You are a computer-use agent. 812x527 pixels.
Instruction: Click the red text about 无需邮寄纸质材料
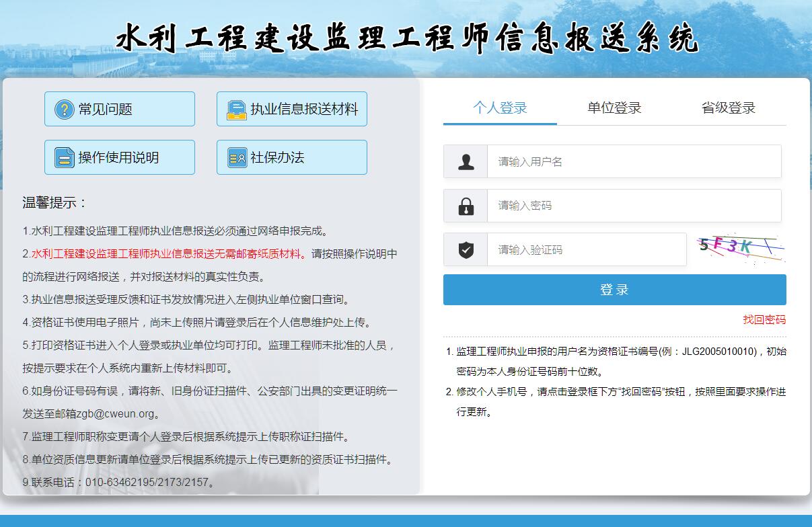(171, 254)
